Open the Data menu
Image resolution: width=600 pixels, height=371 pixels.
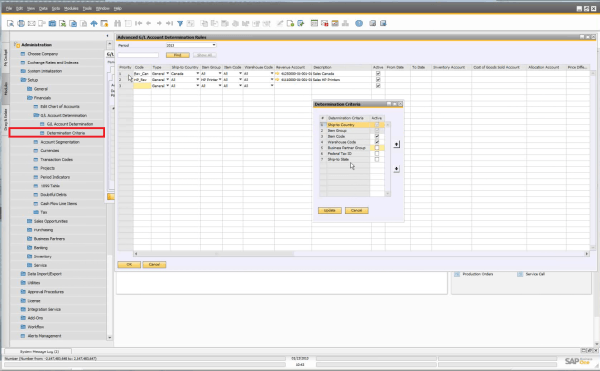(x=43, y=8)
